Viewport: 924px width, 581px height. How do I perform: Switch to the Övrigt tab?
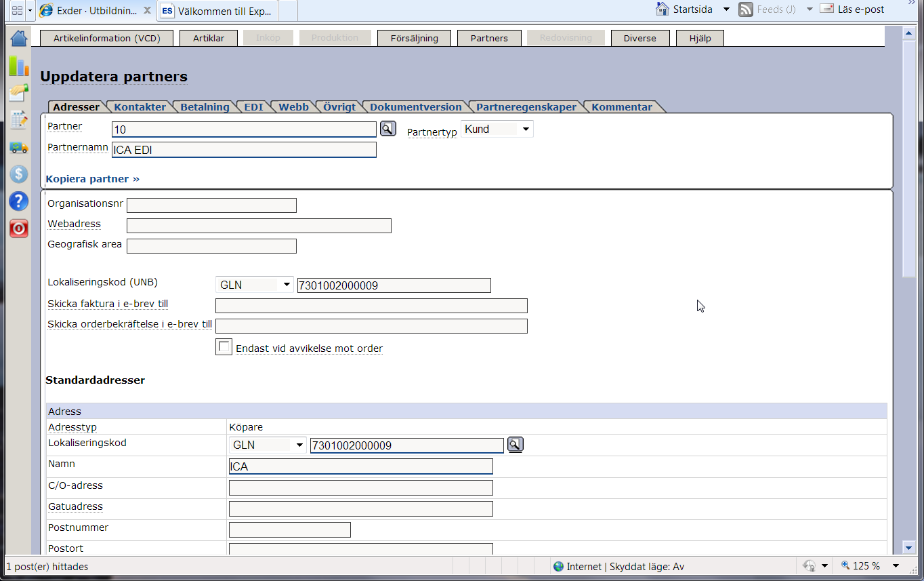point(339,106)
